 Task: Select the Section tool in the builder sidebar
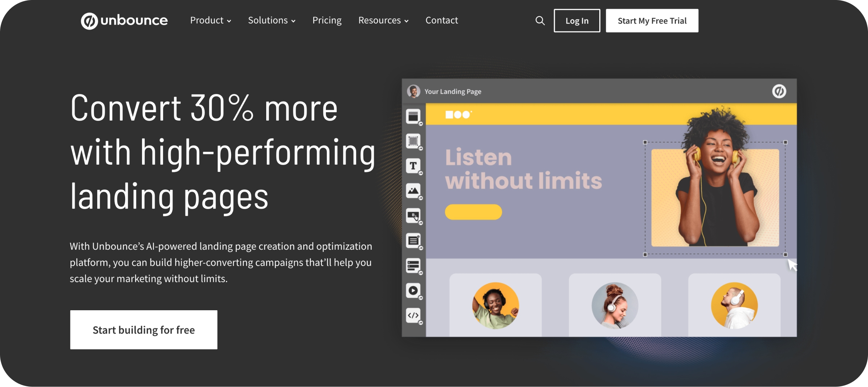413,117
